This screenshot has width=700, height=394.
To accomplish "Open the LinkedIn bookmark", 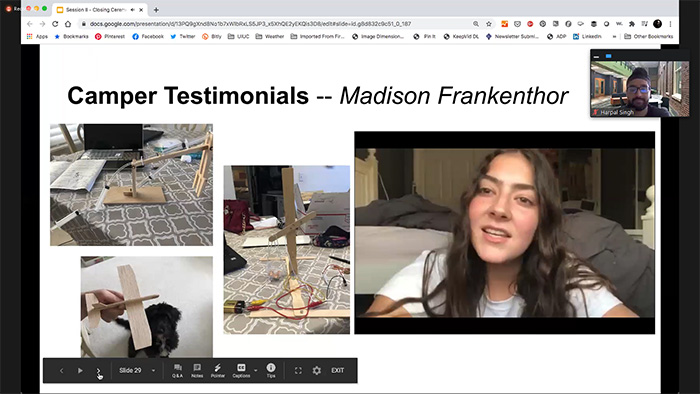I will 587,37.
